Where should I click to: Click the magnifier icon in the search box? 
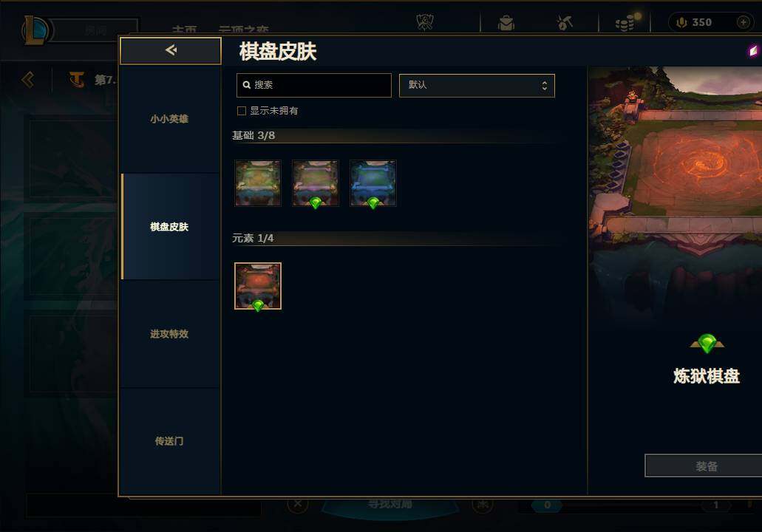(x=246, y=85)
